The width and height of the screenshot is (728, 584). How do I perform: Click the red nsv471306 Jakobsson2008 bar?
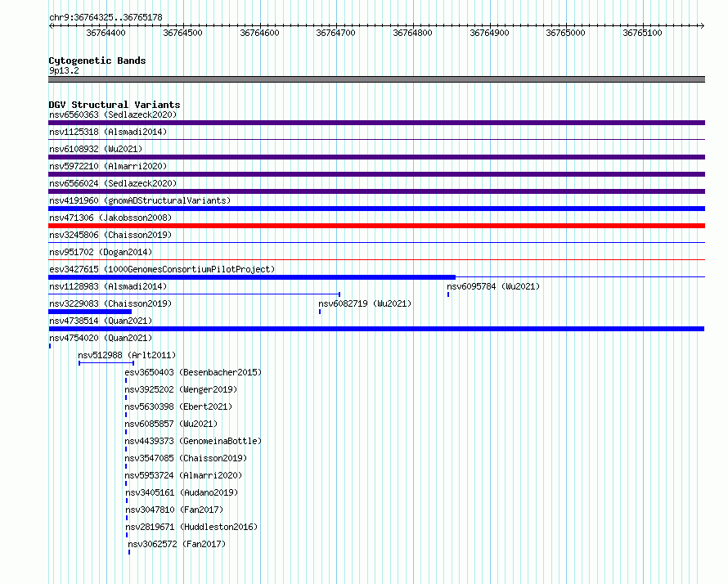(376, 226)
